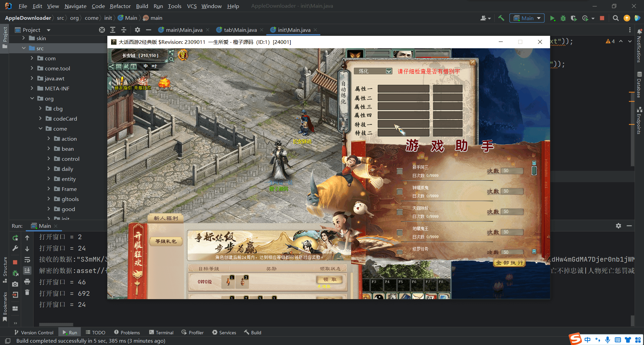
Task: Click the red Stop button in toolbar
Action: [x=602, y=18]
